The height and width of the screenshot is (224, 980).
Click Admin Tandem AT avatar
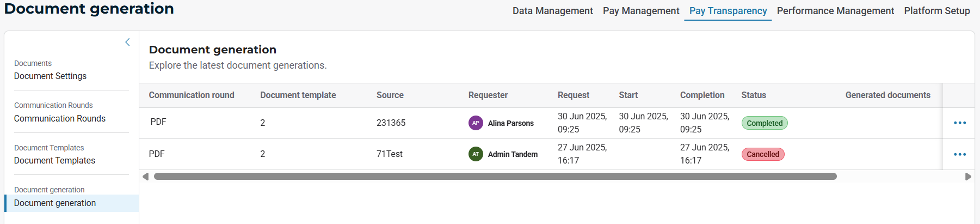[476, 154]
